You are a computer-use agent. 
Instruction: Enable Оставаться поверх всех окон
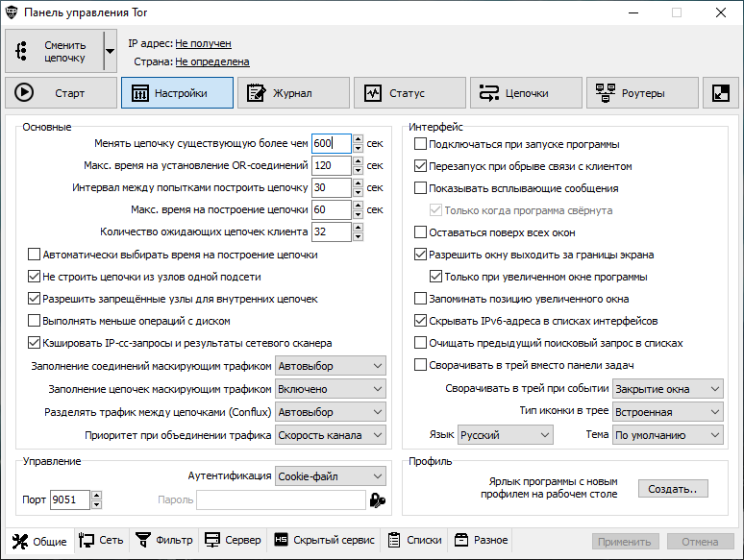(420, 232)
